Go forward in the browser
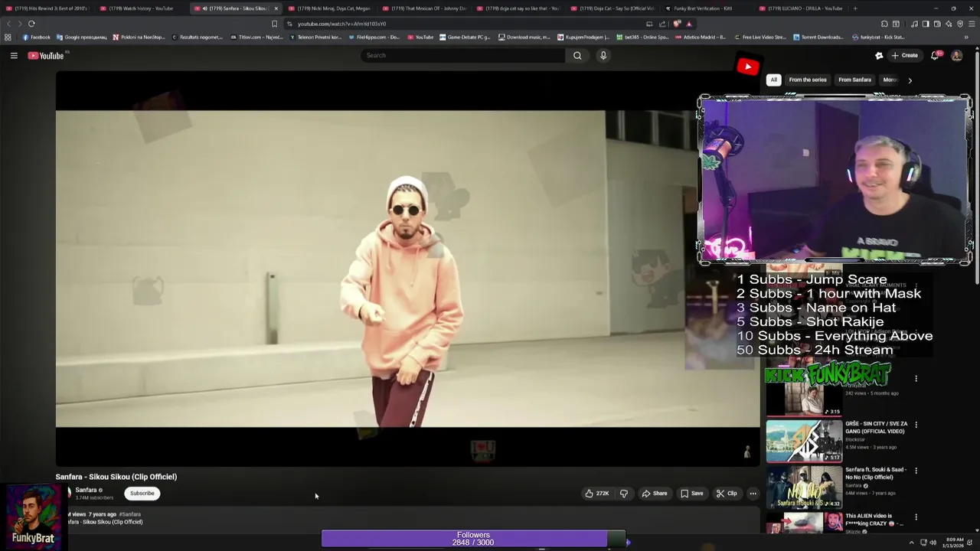This screenshot has width=980, height=551. click(x=20, y=24)
